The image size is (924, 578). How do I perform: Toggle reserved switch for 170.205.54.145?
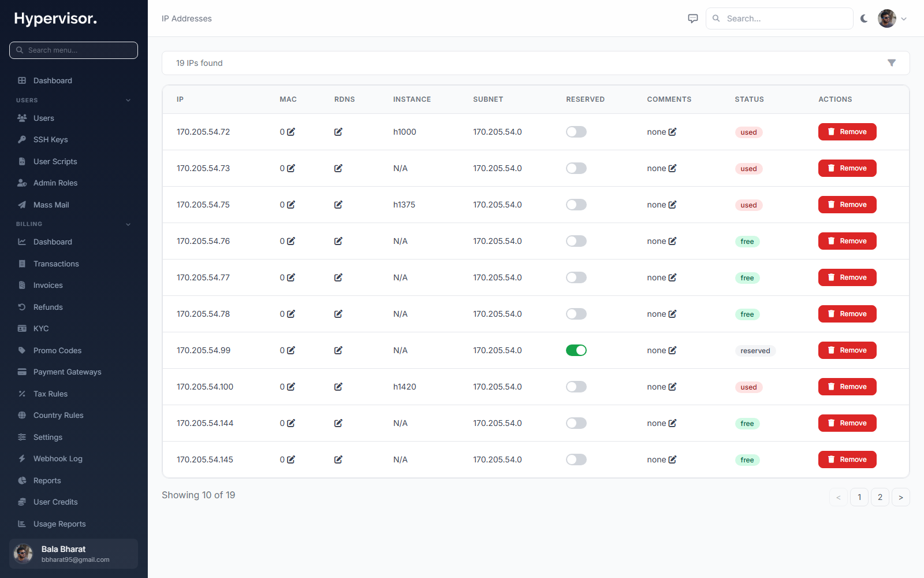(x=576, y=460)
